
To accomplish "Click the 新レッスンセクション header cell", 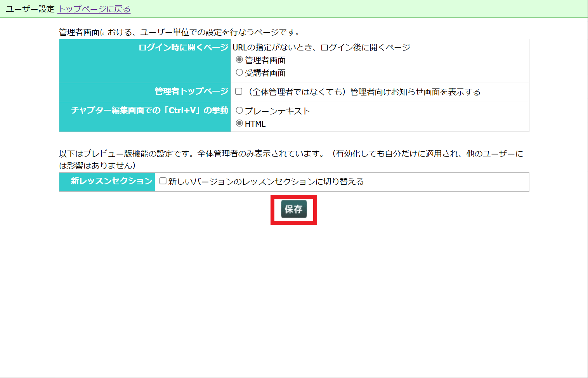I will click(107, 182).
